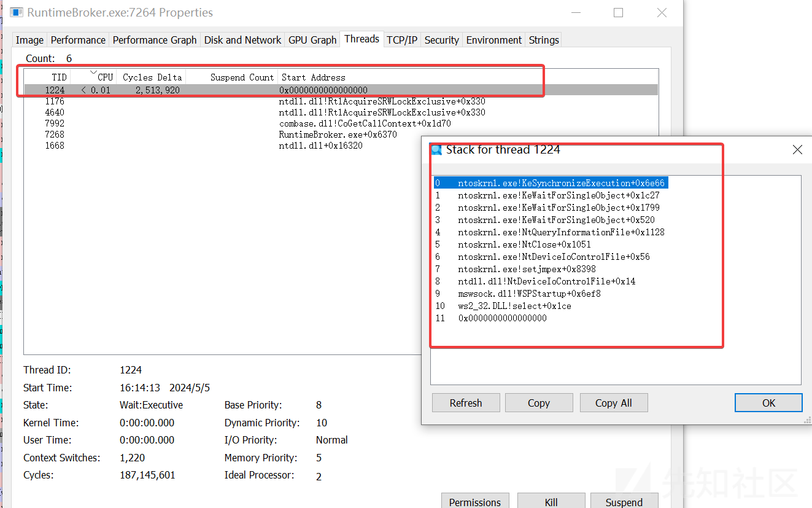Click the I/O Priority value Normal
Viewport: 812px width, 508px height.
[x=331, y=440]
